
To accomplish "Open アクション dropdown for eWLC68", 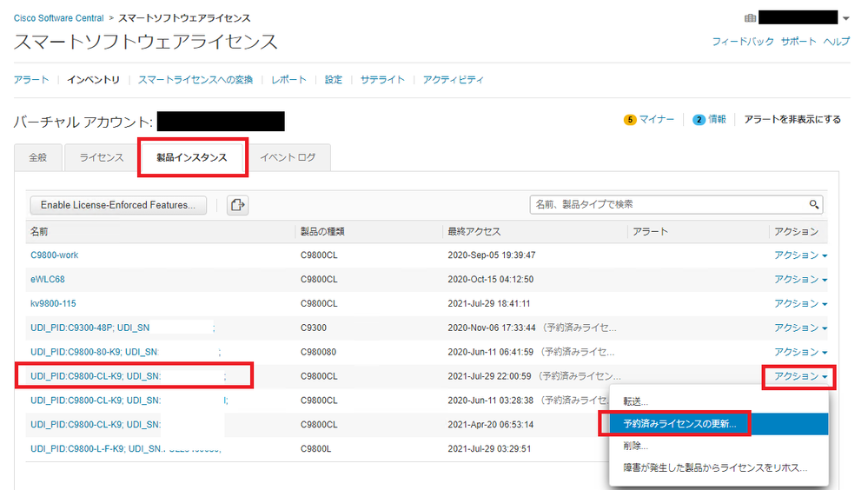I will (x=800, y=280).
